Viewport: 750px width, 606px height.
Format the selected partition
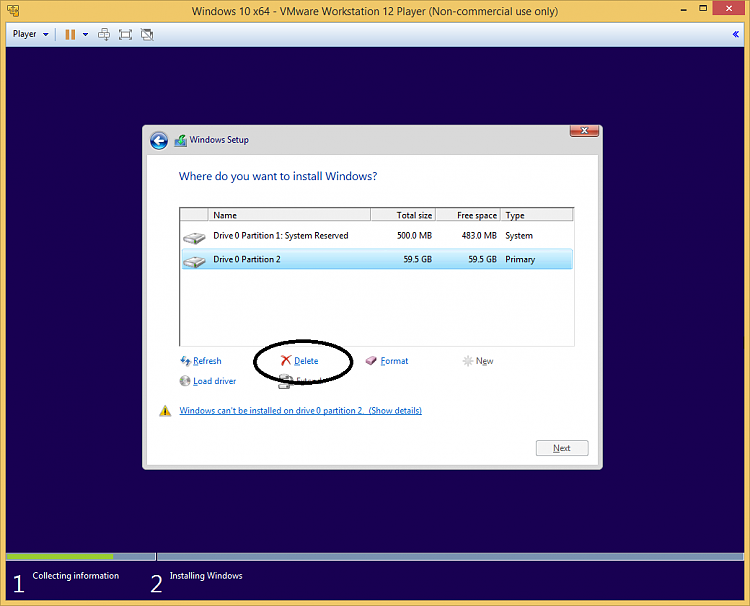(x=394, y=361)
